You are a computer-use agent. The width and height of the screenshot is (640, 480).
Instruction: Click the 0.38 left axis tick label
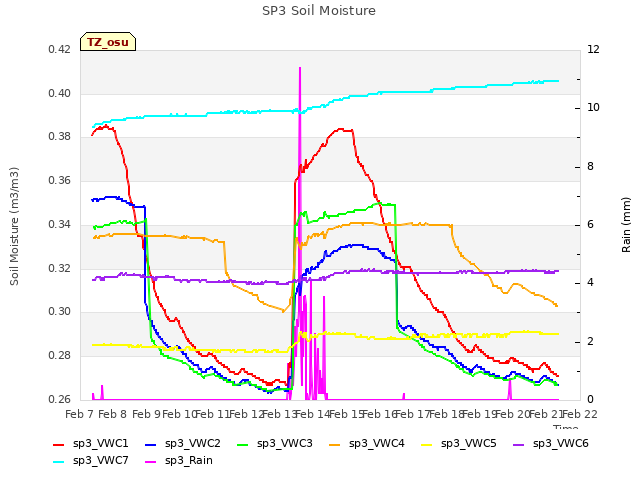(60, 136)
